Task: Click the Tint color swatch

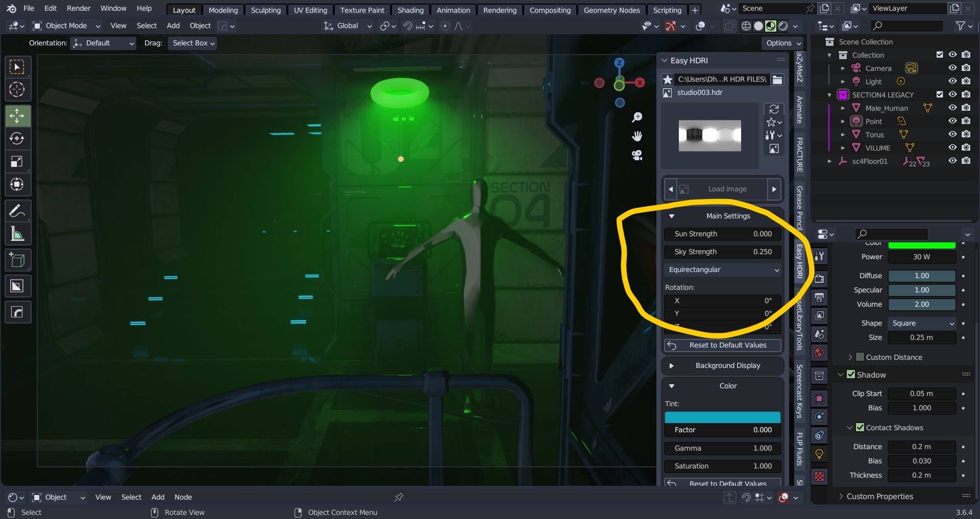Action: (x=723, y=417)
